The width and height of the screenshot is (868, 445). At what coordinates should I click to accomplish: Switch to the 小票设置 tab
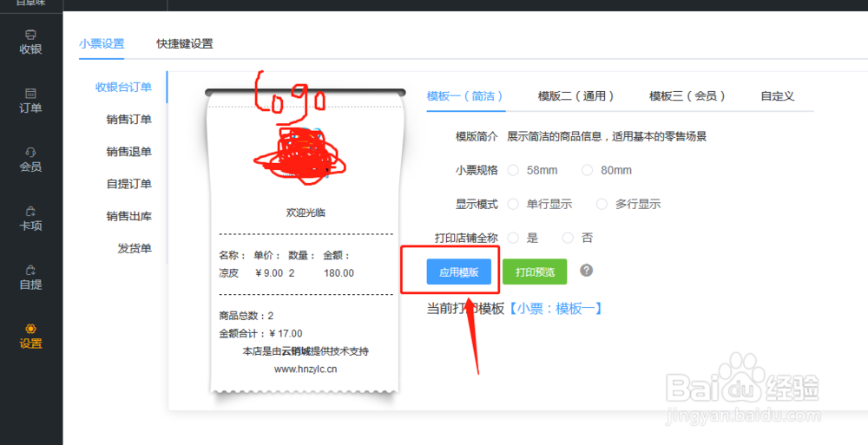pos(102,43)
